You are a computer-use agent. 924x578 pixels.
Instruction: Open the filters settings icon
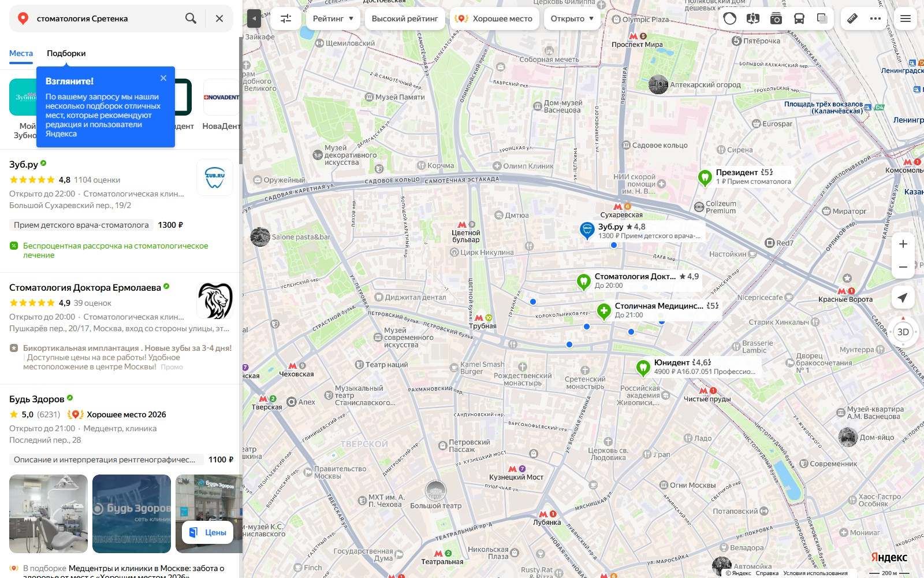tap(286, 18)
